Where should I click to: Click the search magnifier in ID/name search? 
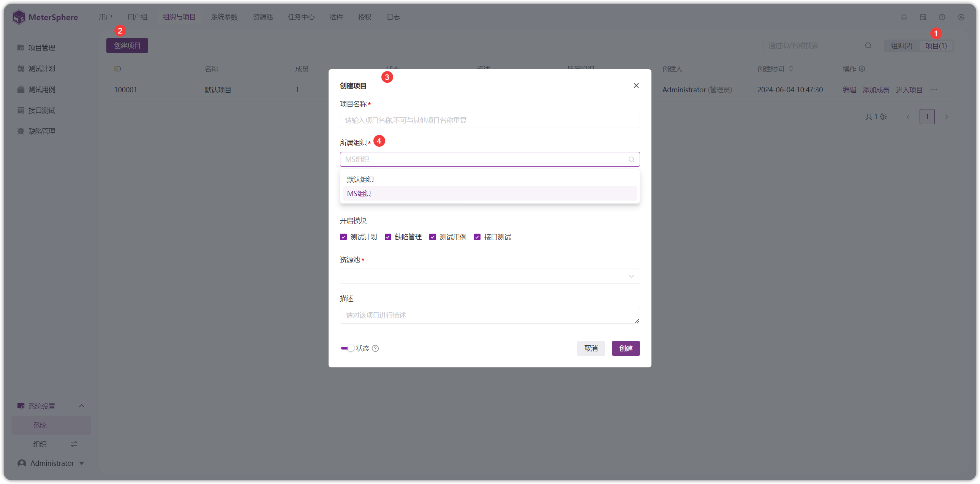868,46
